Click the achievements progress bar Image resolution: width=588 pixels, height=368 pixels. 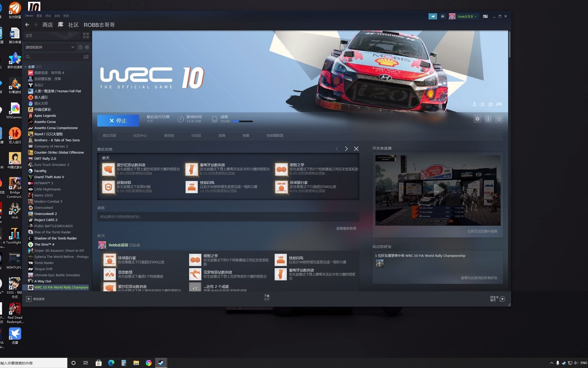(243, 121)
